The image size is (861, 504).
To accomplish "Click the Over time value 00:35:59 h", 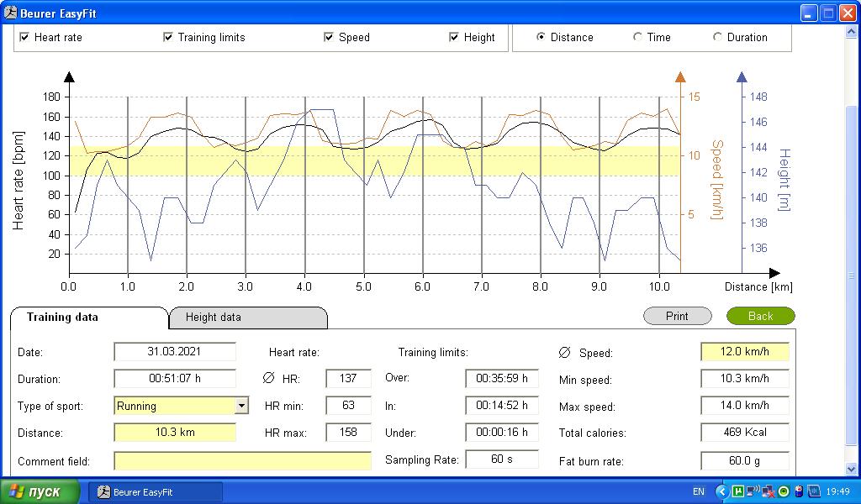I will coord(502,378).
